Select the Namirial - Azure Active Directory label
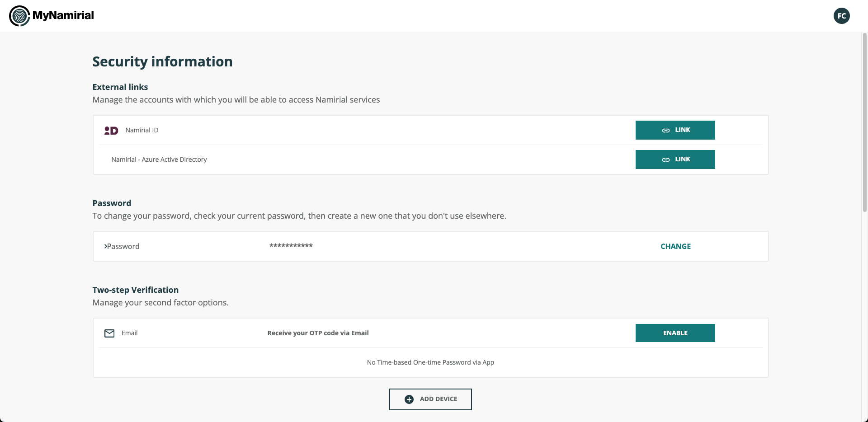 coord(159,159)
